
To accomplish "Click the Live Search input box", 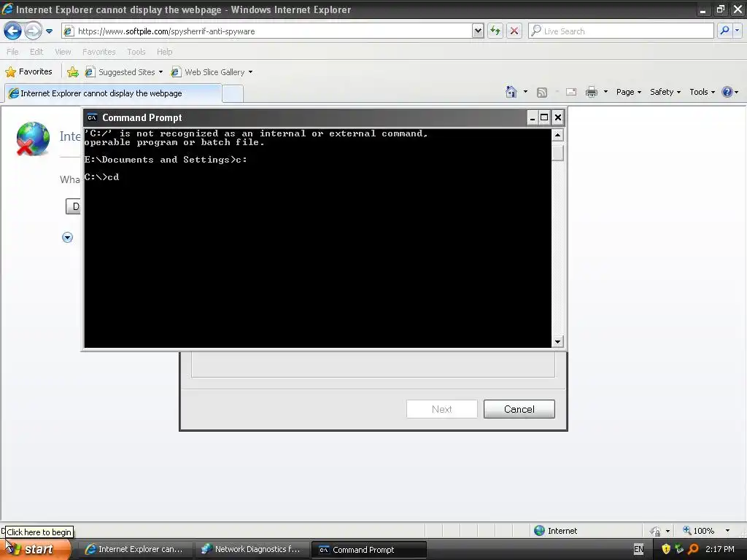I will (622, 31).
